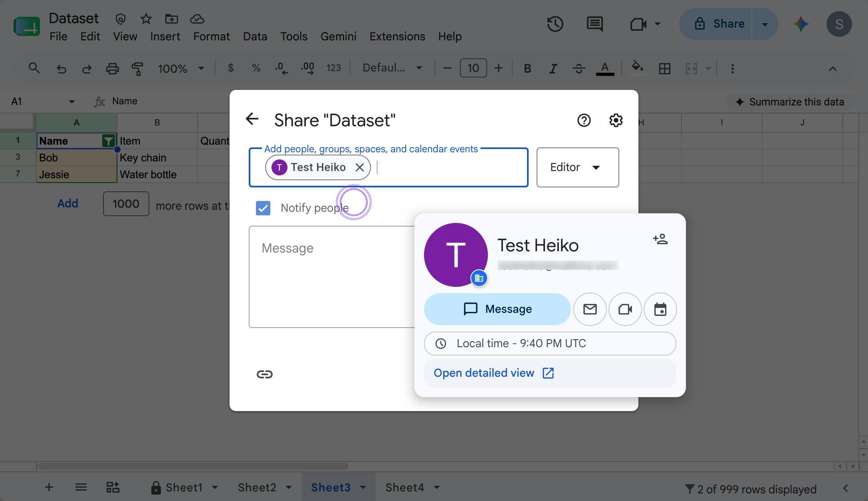Open the Editor role dropdown

tap(577, 167)
